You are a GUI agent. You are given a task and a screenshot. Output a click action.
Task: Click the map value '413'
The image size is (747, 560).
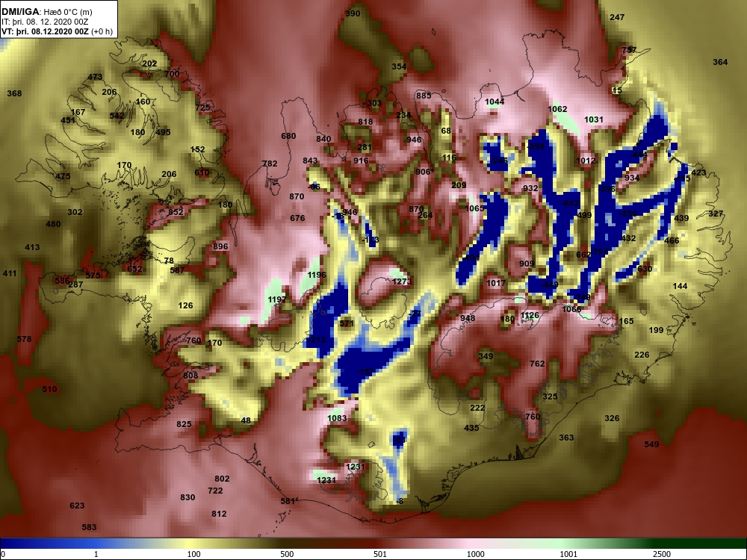(x=32, y=247)
